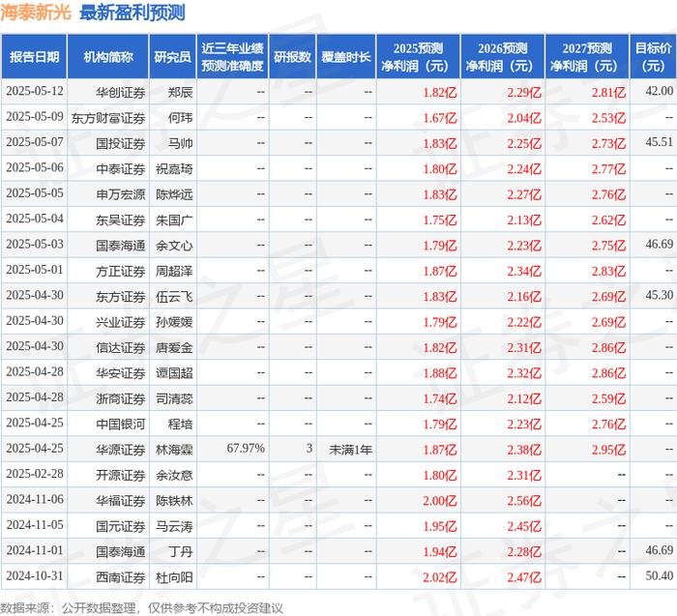The image size is (677, 616).
Task: Click 中泰证券 institution name
Action: [121, 169]
